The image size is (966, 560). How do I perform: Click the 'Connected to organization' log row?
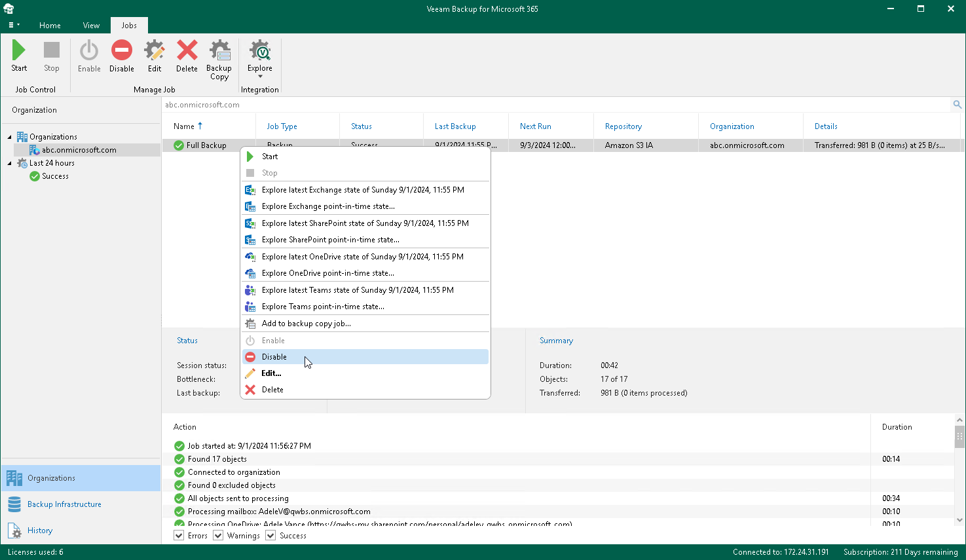[558, 472]
